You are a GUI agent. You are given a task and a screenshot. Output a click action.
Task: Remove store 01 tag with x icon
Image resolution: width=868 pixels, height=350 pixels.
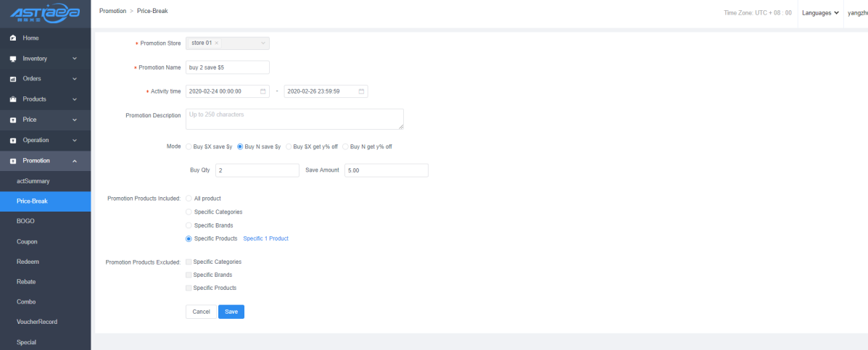pos(216,43)
